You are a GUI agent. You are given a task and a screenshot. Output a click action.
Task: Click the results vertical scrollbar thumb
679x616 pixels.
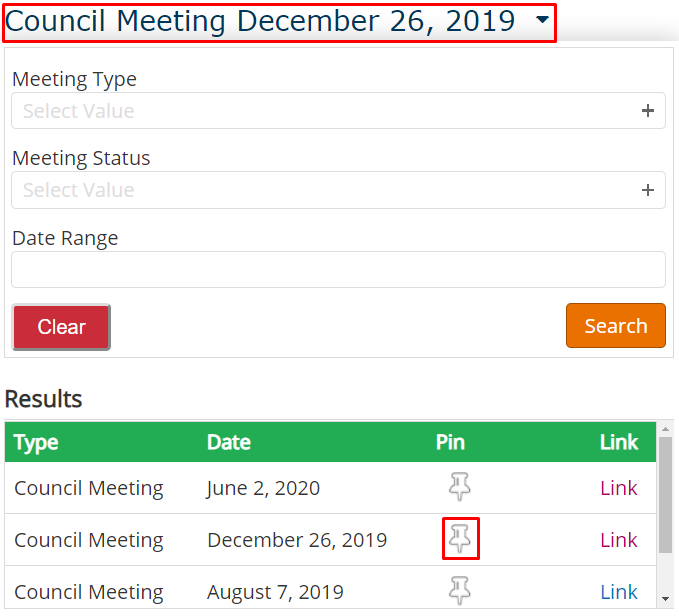[x=666, y=495]
